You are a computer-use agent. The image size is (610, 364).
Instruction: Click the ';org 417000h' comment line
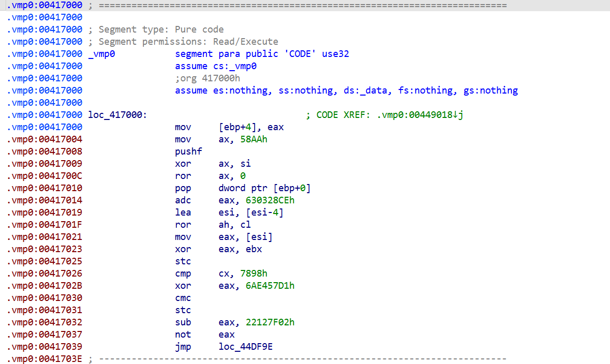[207, 78]
